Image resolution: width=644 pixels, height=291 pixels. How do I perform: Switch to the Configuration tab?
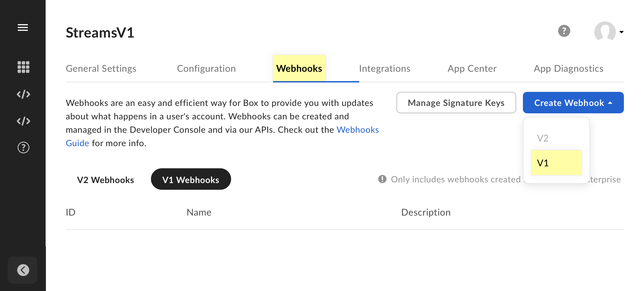tap(206, 68)
